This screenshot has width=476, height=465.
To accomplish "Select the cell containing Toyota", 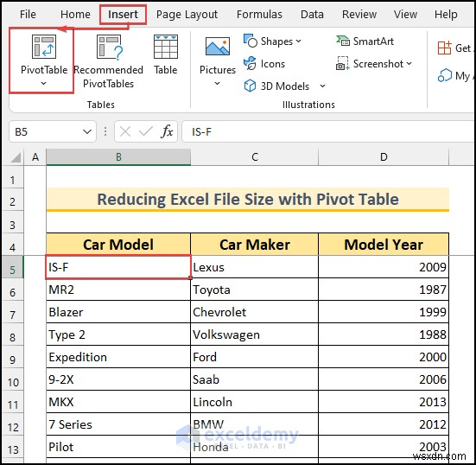I will point(254,290).
